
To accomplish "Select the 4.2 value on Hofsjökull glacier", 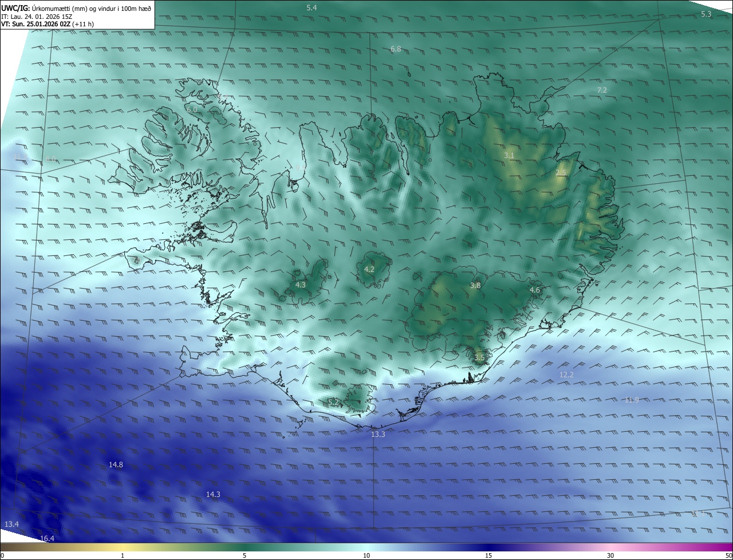I will pyautogui.click(x=369, y=269).
